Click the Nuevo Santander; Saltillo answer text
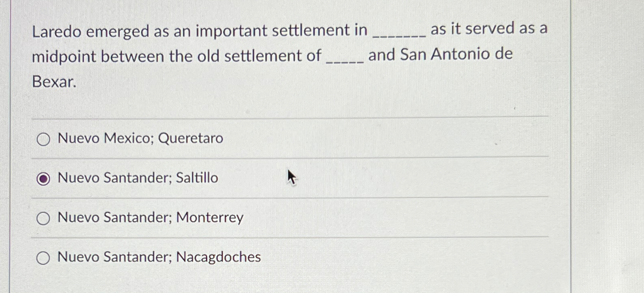The width and height of the screenshot is (644, 293). click(137, 178)
